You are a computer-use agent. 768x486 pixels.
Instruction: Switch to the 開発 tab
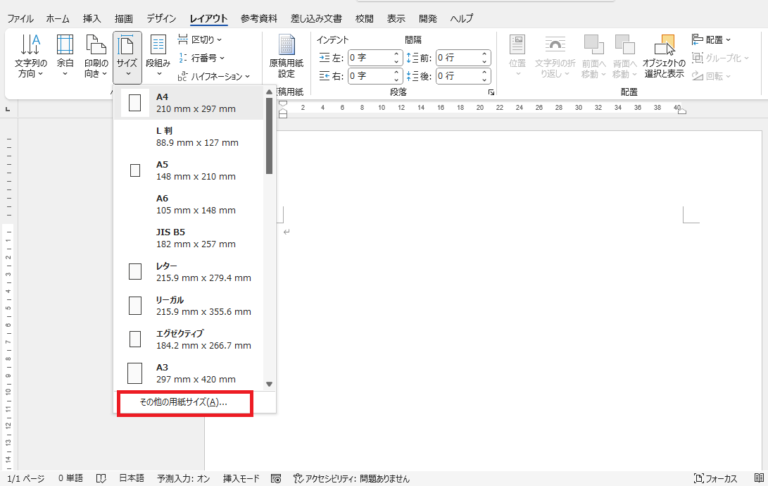(428, 19)
